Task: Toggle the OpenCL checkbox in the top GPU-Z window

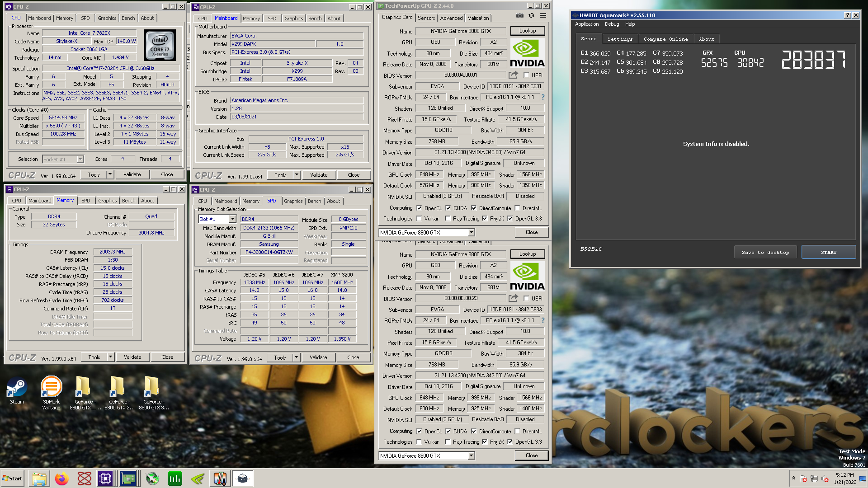Action: (x=419, y=208)
